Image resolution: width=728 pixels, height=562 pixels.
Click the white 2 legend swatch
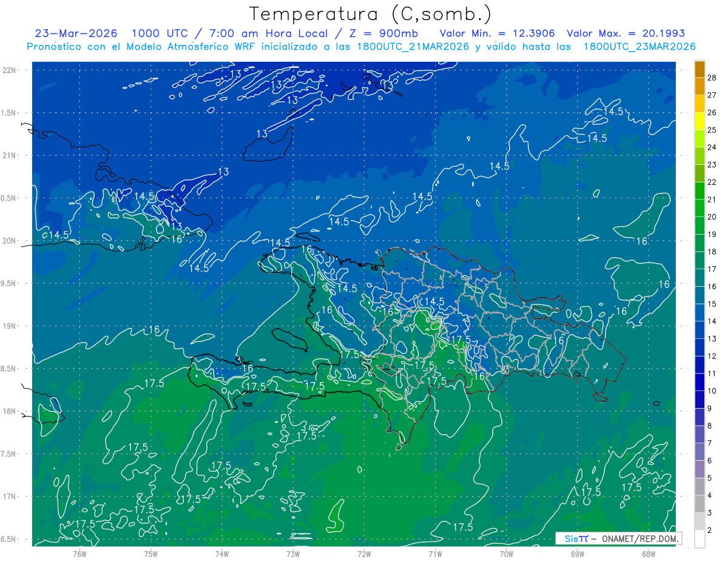699,539
